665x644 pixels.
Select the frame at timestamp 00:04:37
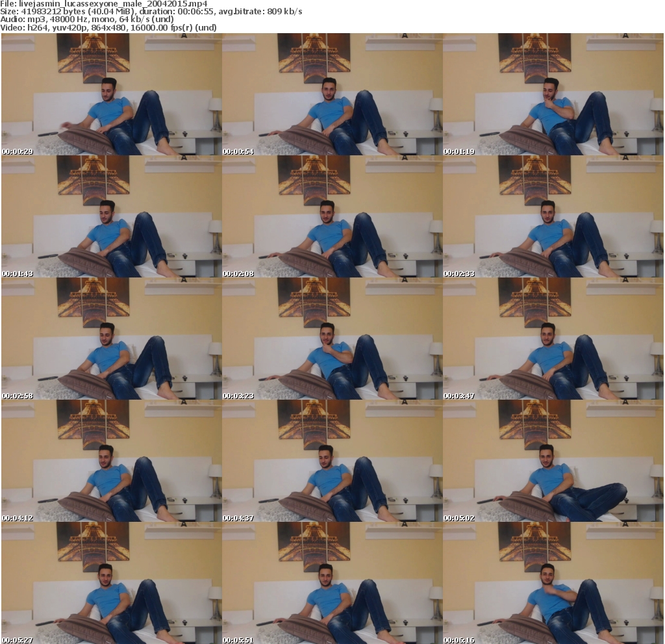point(332,461)
